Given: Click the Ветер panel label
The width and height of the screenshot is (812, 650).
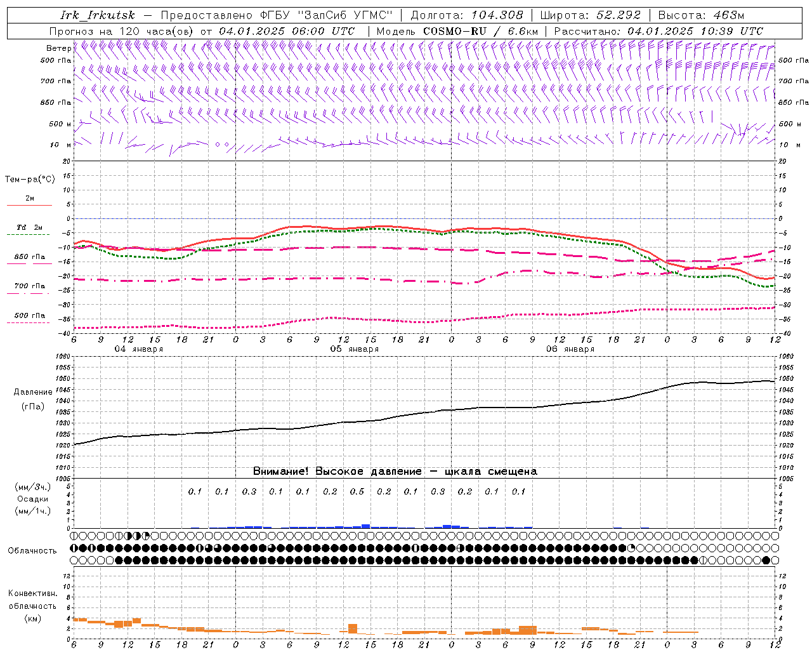Looking at the screenshot, I should (x=58, y=48).
